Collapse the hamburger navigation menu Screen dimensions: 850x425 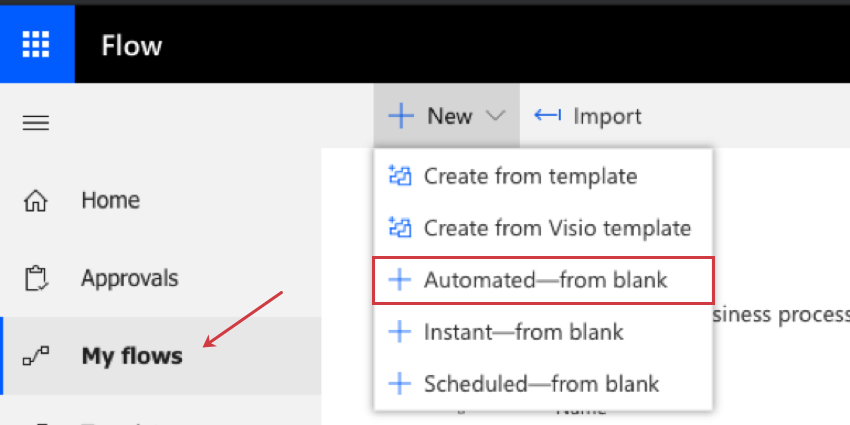point(36,123)
